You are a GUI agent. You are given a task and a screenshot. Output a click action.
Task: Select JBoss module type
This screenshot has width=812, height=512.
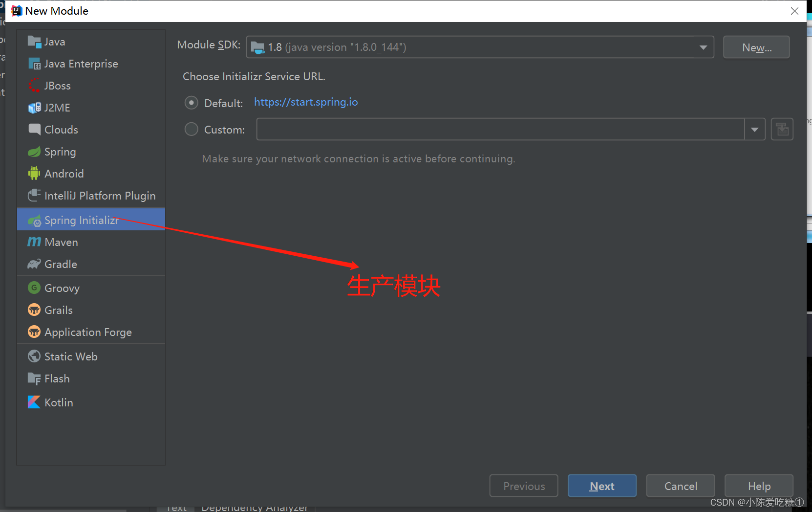[91, 86]
